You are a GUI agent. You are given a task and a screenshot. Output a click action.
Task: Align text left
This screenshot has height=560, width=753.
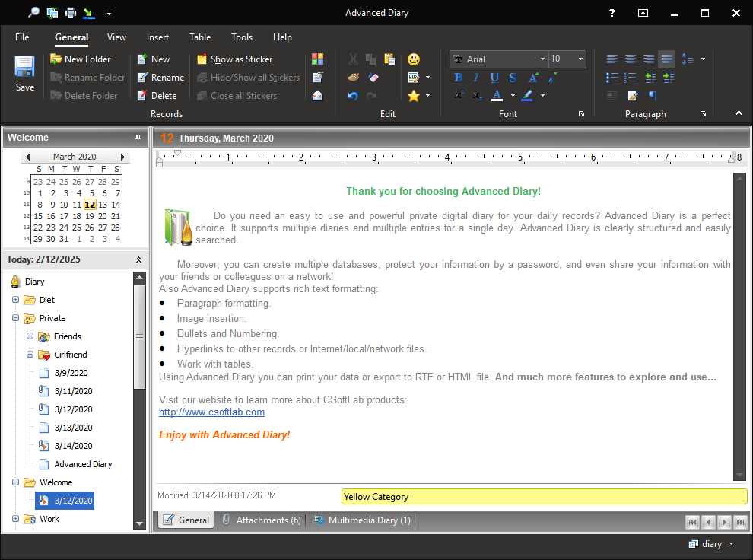click(x=612, y=59)
